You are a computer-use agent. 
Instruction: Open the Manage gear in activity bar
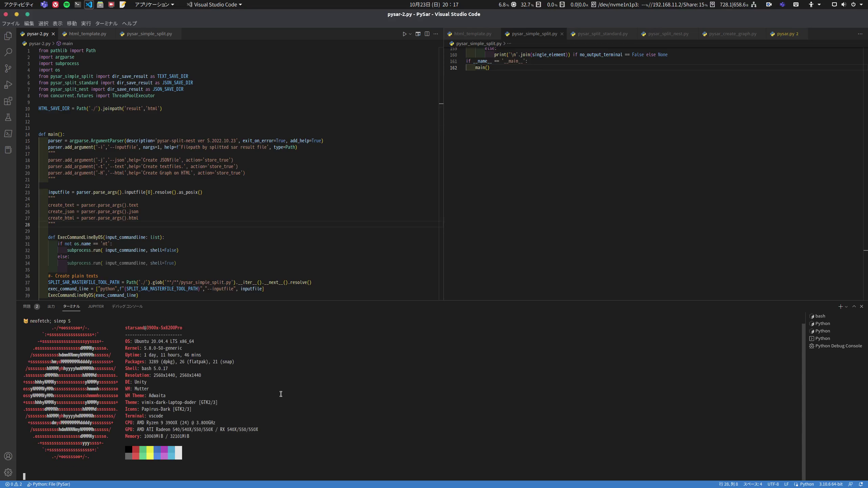coord(8,472)
